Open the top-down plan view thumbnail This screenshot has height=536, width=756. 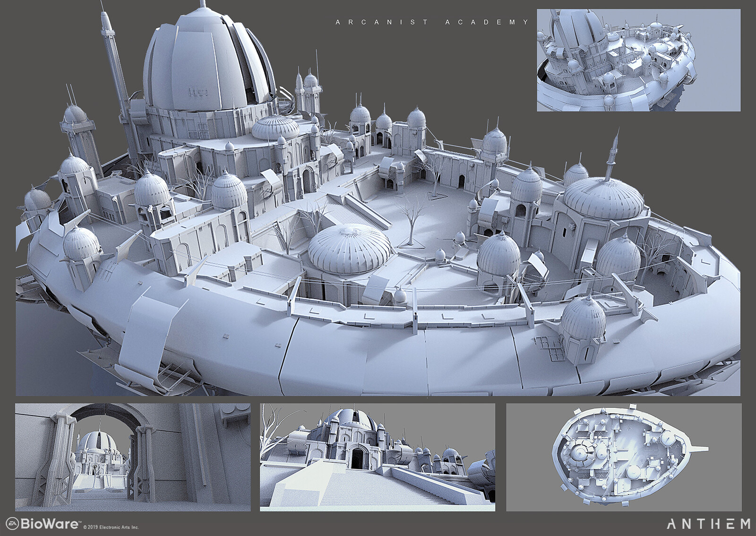click(624, 457)
